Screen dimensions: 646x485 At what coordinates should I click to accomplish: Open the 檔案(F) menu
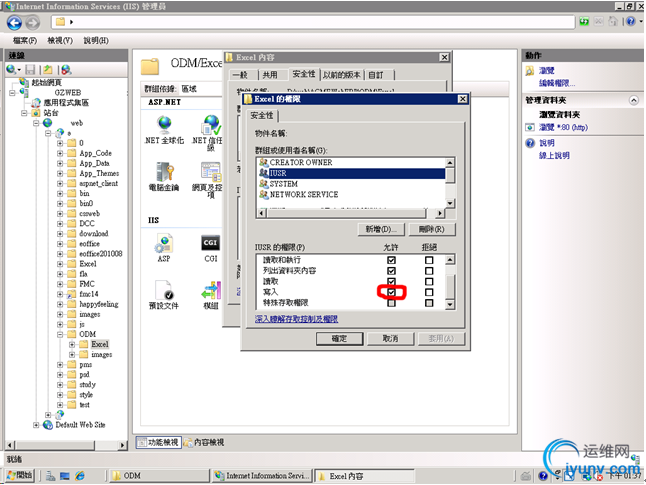pyautogui.click(x=24, y=40)
